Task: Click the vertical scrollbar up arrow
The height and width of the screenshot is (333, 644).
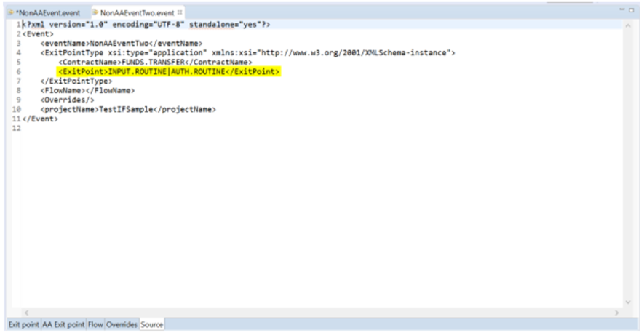Action: tap(627, 25)
